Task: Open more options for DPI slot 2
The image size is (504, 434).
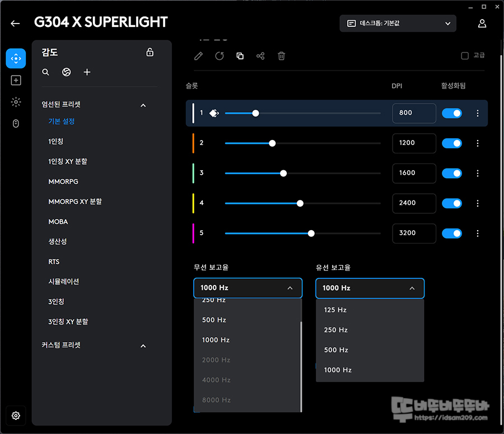Action: pyautogui.click(x=477, y=143)
